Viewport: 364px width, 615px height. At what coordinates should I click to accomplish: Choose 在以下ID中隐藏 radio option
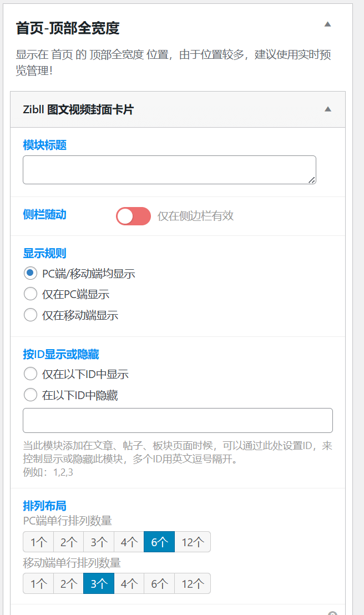[x=31, y=395]
